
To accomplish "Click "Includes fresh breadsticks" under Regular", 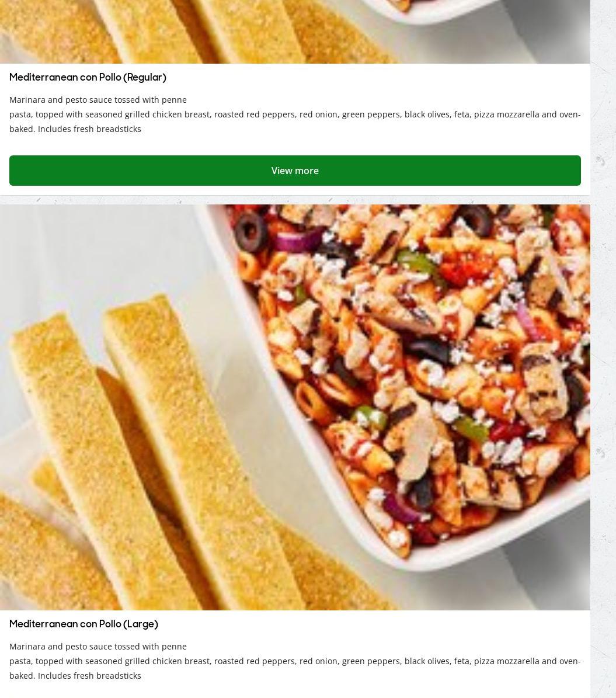I will tap(89, 129).
